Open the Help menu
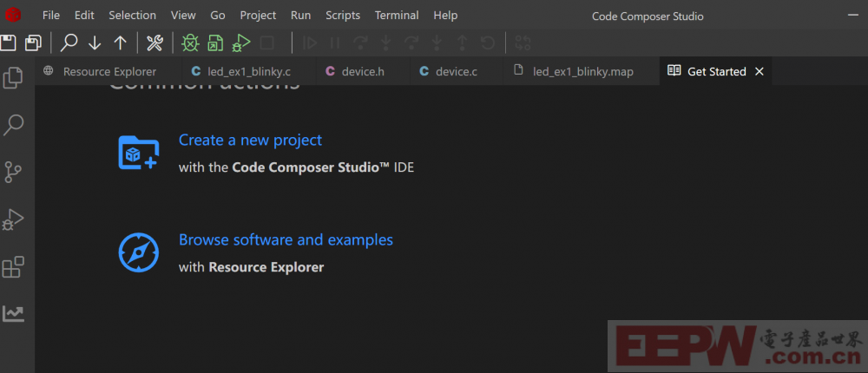 tap(445, 16)
